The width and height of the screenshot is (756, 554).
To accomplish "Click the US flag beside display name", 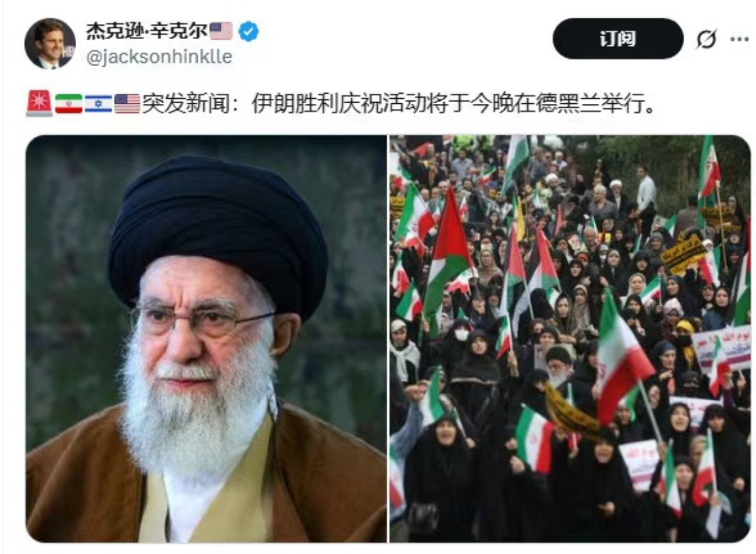I will [x=221, y=31].
